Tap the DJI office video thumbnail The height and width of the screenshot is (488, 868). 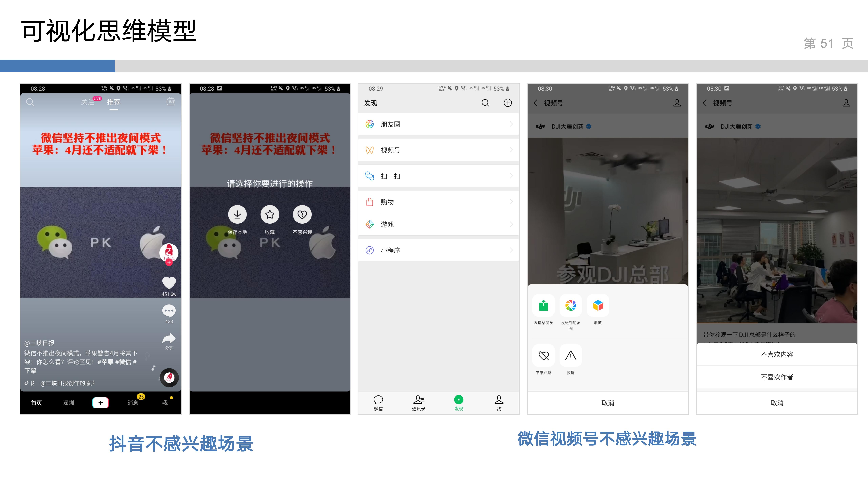pos(777,230)
